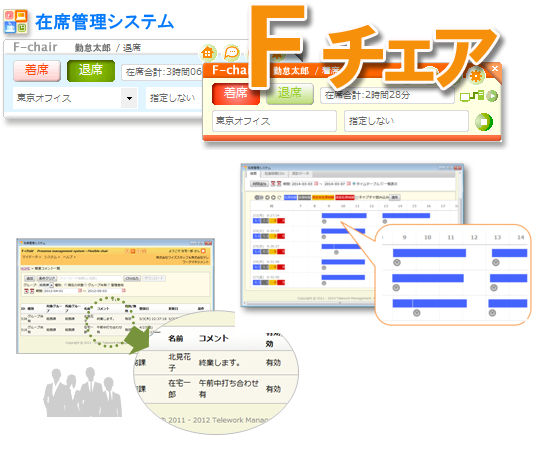543x462 pixels.
Task: Select the タイムテーブル radio button
Action: 354,184
